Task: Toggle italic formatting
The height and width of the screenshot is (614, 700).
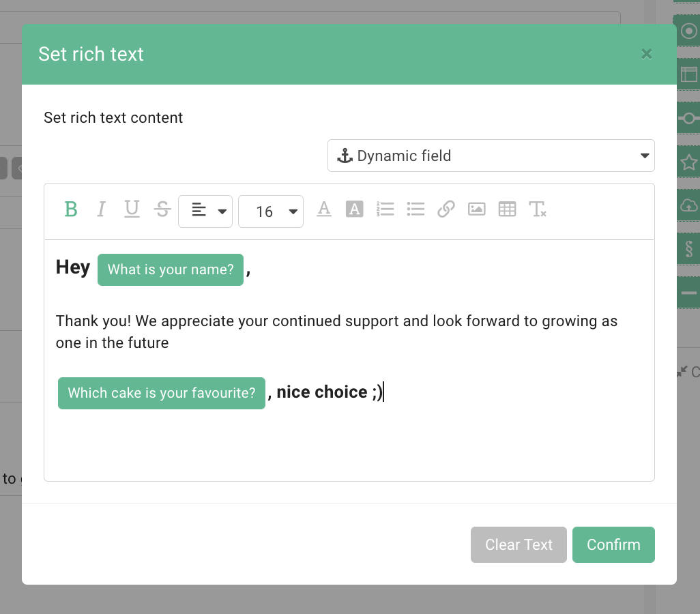Action: [101, 209]
